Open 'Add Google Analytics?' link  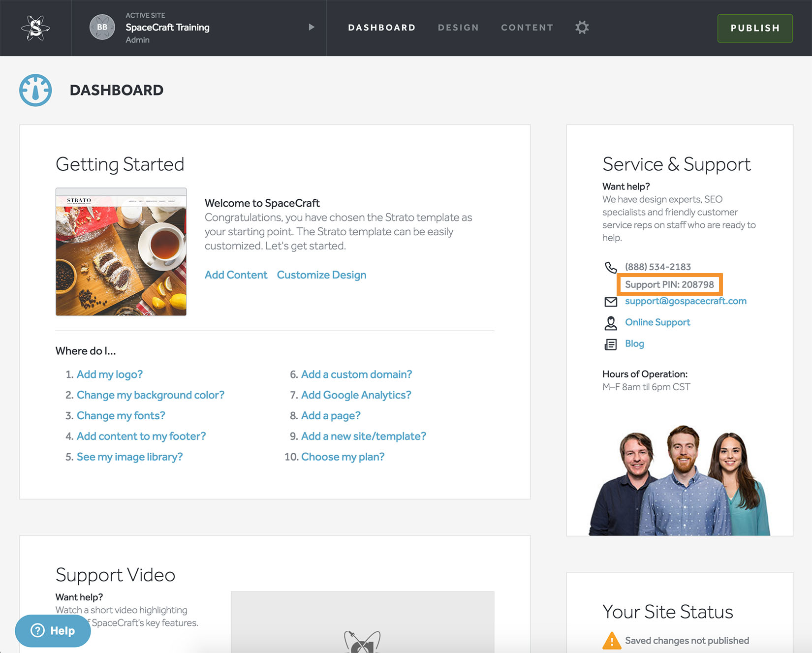(356, 395)
